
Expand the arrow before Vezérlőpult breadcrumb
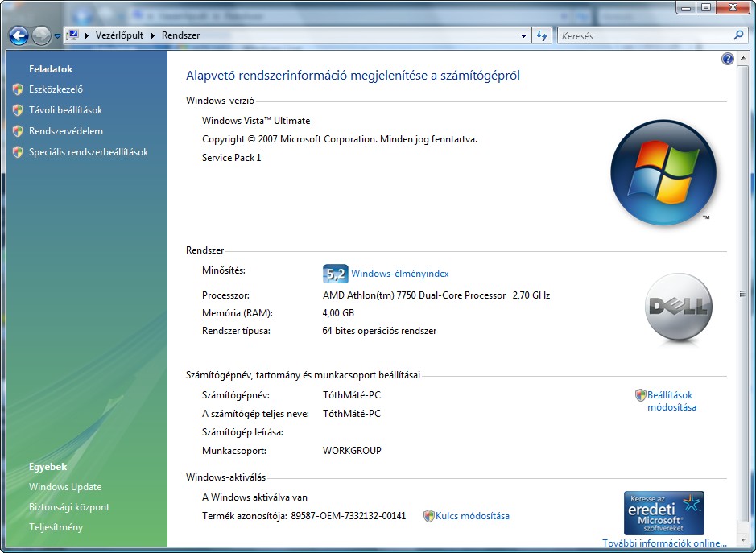pyautogui.click(x=87, y=35)
